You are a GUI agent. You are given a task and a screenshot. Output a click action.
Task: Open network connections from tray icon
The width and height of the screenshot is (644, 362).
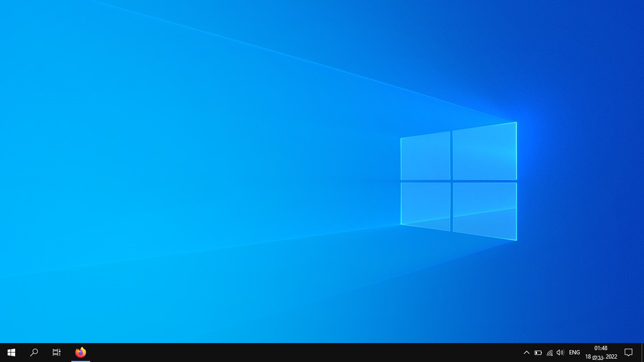[x=550, y=353]
